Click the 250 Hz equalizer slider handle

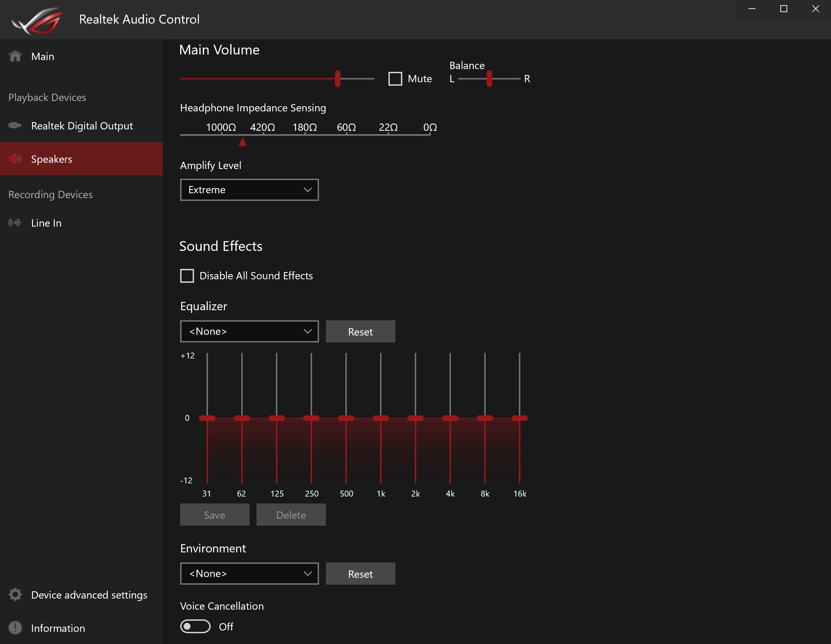[x=311, y=418]
